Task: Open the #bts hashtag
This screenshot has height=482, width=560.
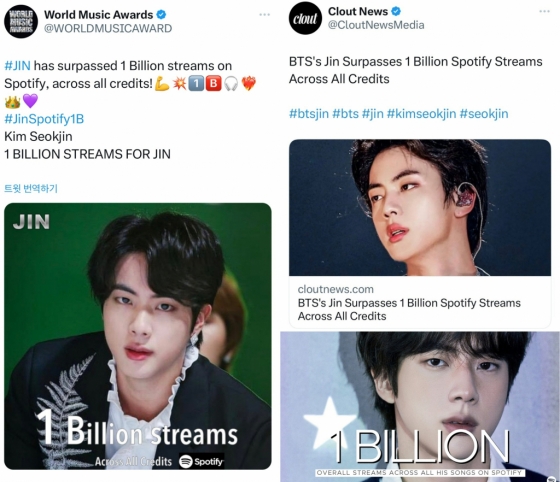Action: click(x=345, y=114)
